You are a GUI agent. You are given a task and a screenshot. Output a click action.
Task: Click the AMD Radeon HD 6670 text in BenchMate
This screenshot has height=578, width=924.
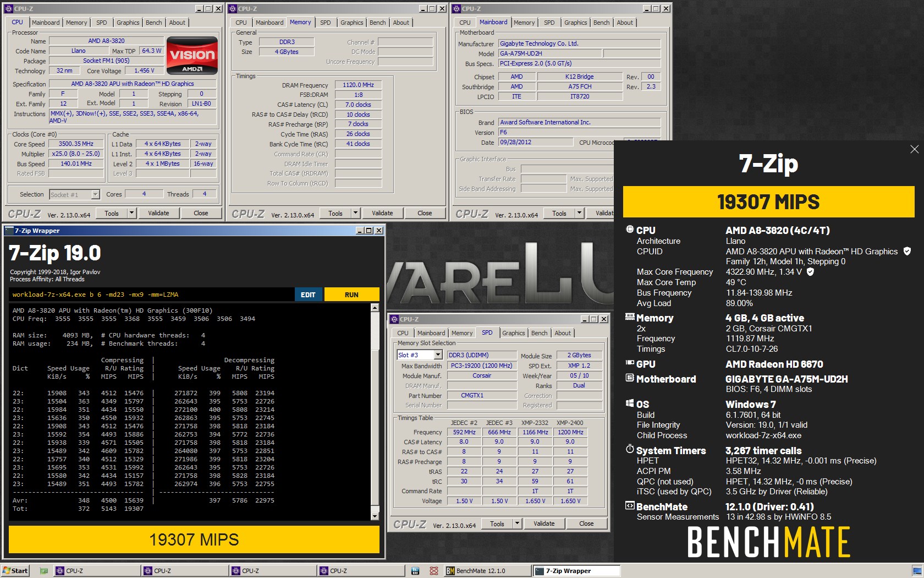coord(774,364)
